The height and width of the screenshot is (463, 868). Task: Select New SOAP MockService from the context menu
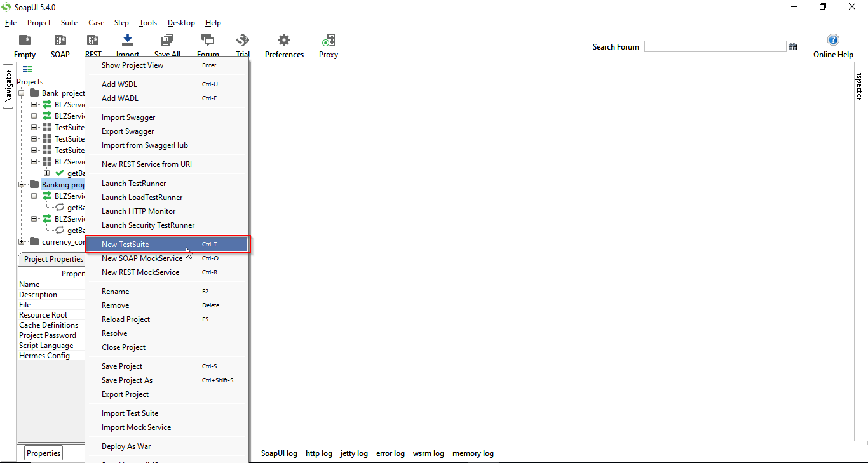coord(141,258)
